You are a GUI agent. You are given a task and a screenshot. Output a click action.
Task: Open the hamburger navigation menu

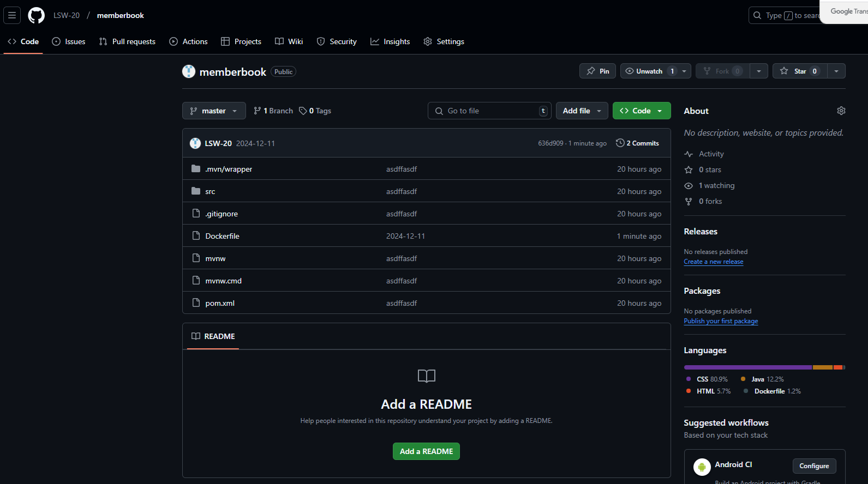tap(12, 15)
